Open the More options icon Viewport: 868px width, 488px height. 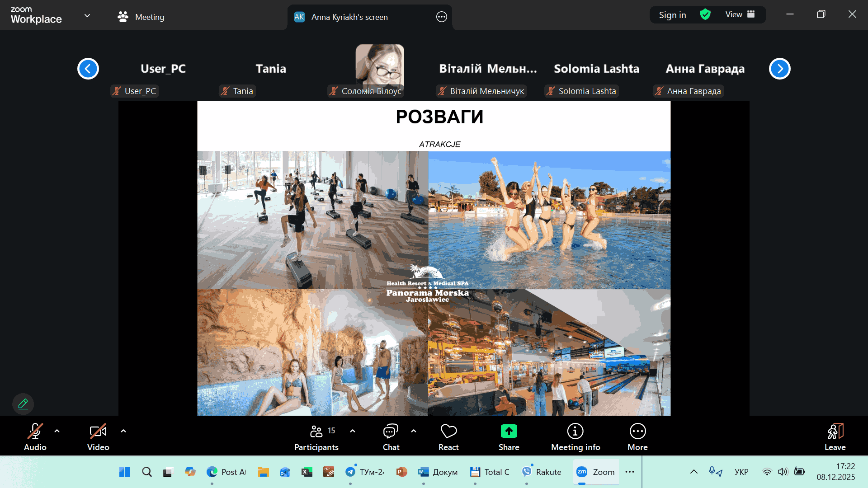(x=637, y=432)
